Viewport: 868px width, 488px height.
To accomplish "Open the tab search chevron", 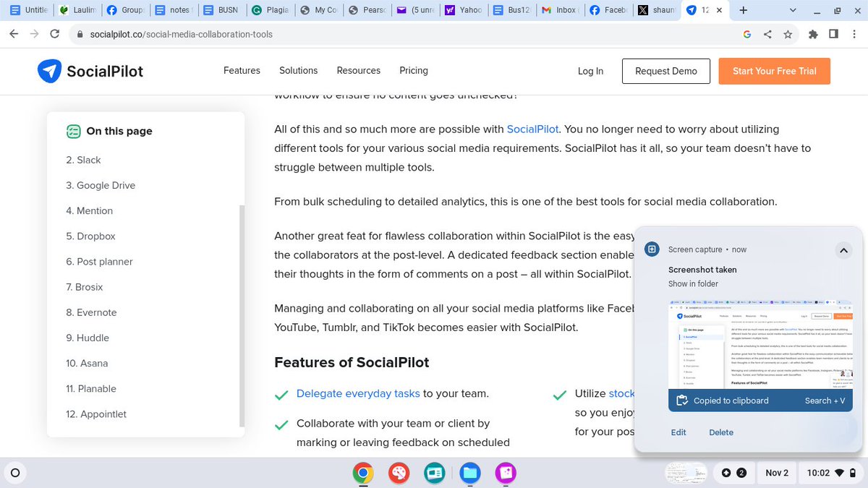I will click(x=793, y=10).
